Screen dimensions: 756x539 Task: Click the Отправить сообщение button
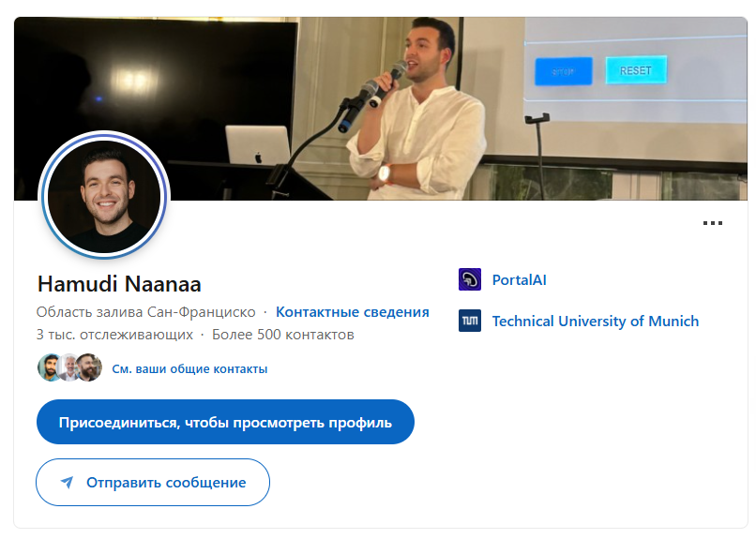coord(153,482)
